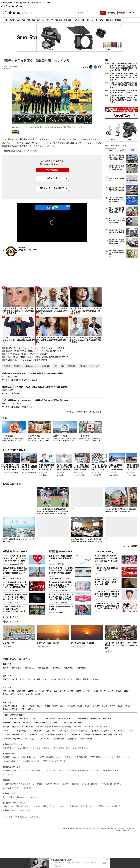Go to previous article via the left chevron
This screenshot has height=868, width=140.
tap(4, 250)
